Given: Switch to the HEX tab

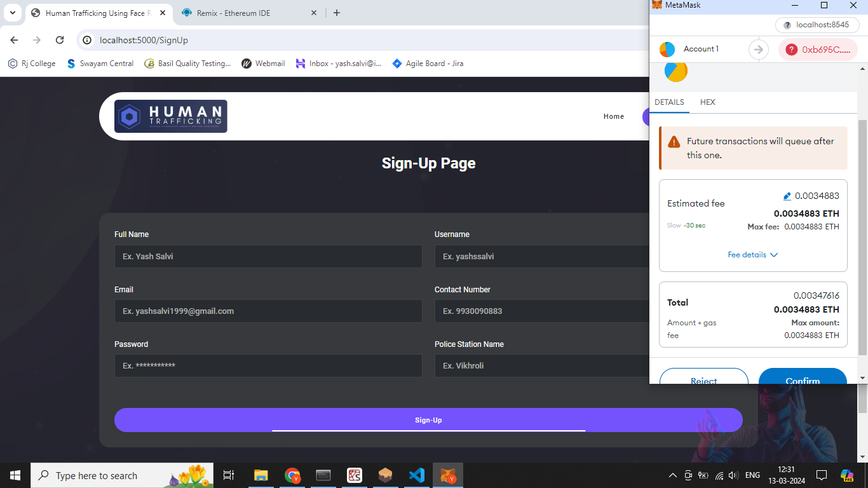Looking at the screenshot, I should (707, 102).
